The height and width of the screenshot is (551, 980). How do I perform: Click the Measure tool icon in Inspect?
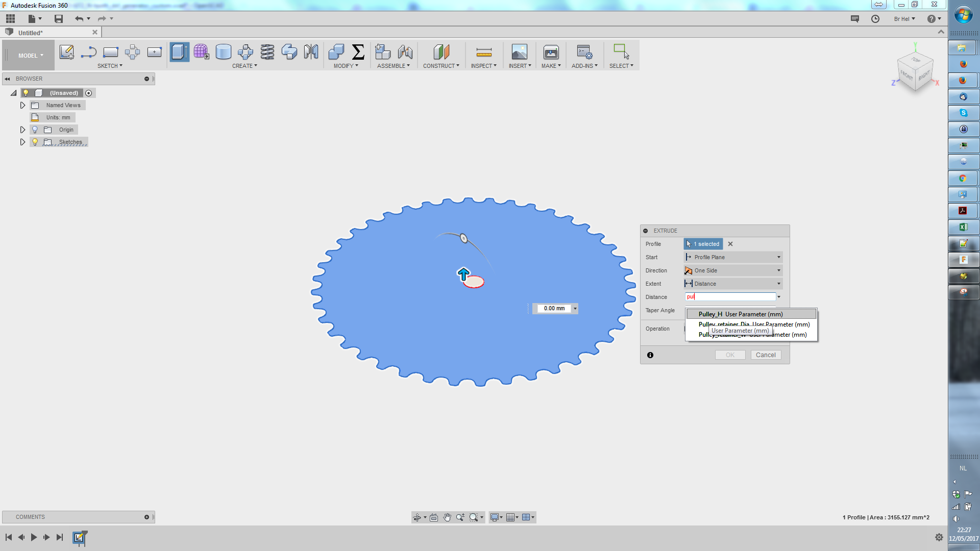(x=483, y=52)
